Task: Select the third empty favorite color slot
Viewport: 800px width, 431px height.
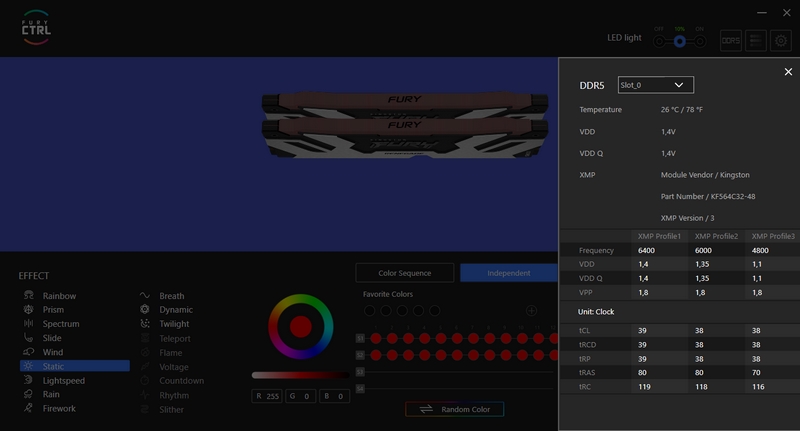Action: [x=402, y=311]
